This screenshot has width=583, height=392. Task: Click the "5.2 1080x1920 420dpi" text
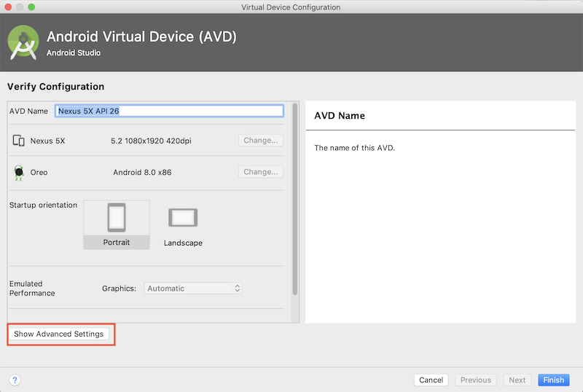point(151,141)
